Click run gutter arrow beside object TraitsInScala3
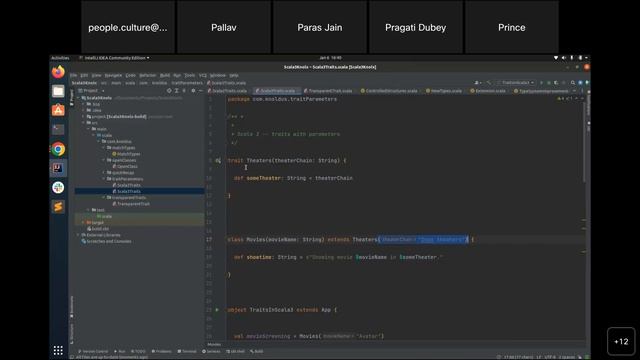The height and width of the screenshot is (360, 640). [217, 310]
